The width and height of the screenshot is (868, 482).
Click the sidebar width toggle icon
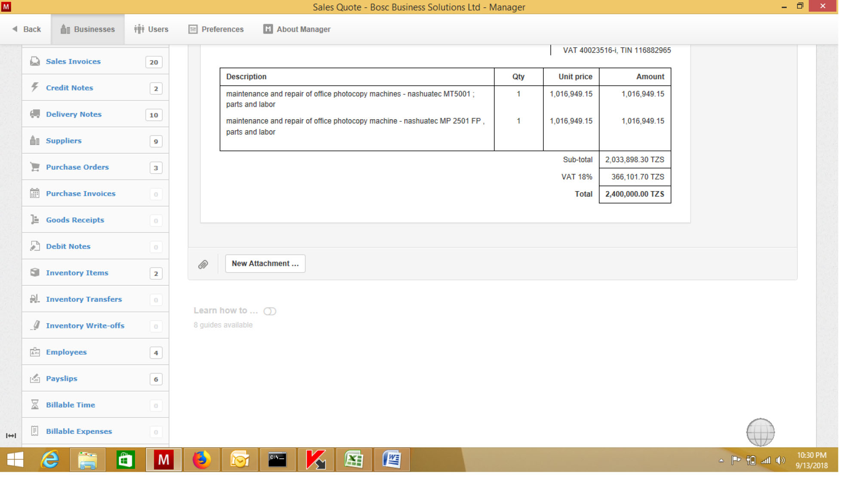pyautogui.click(x=11, y=436)
